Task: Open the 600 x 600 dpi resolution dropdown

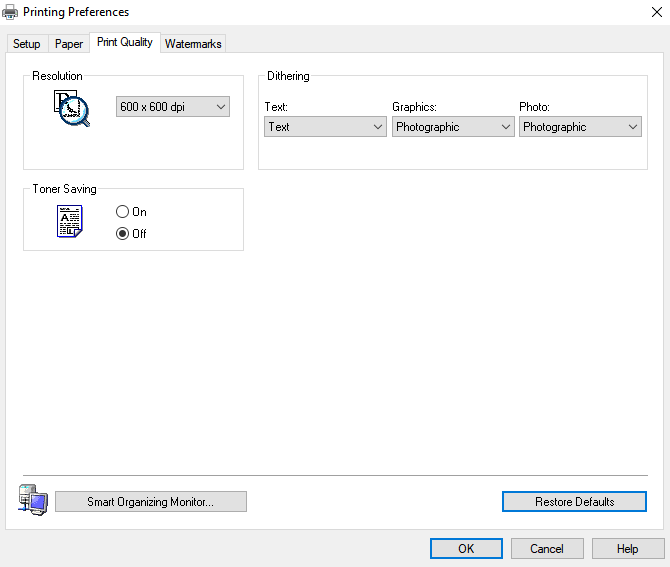Action: tap(173, 107)
